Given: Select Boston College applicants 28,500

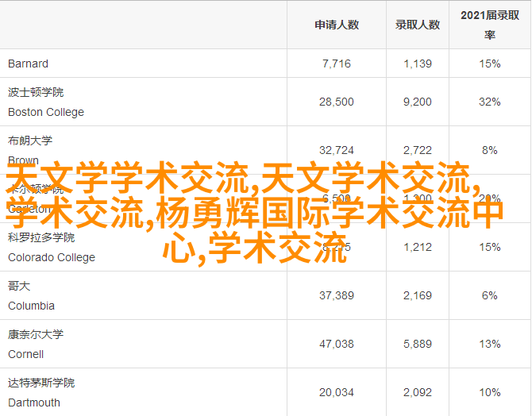Looking at the screenshot, I should point(337,102).
